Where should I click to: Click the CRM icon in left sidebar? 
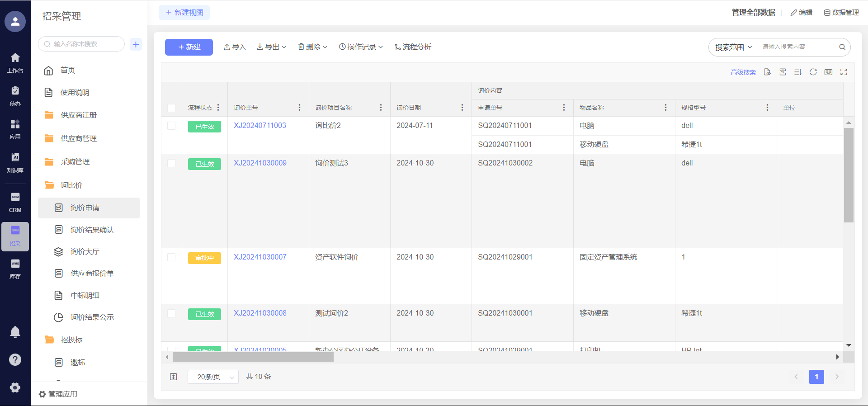click(x=15, y=202)
